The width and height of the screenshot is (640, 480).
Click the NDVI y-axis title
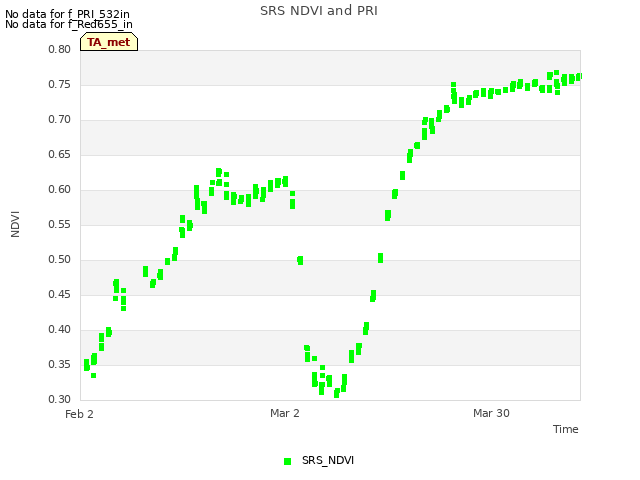point(16,224)
